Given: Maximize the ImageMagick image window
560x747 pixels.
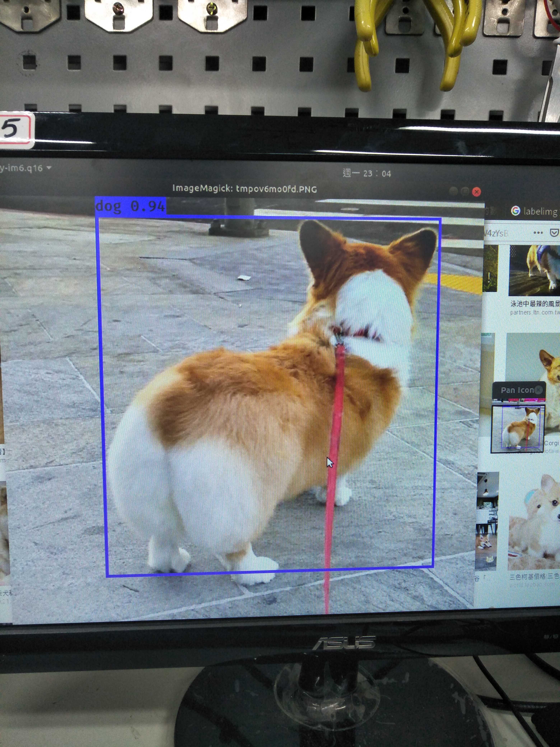Looking at the screenshot, I should [x=465, y=191].
